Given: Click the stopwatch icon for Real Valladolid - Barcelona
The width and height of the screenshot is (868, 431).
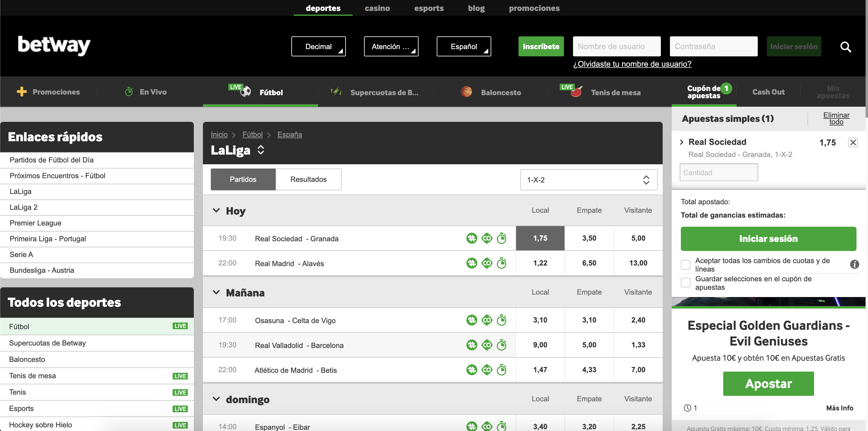Looking at the screenshot, I should (502, 345).
